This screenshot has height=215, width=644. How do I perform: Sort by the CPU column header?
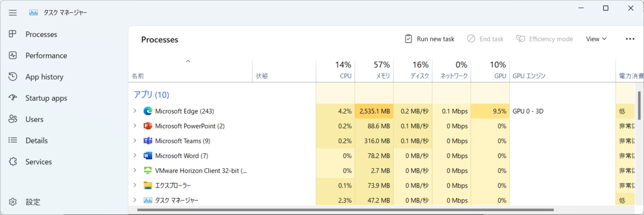(336, 70)
